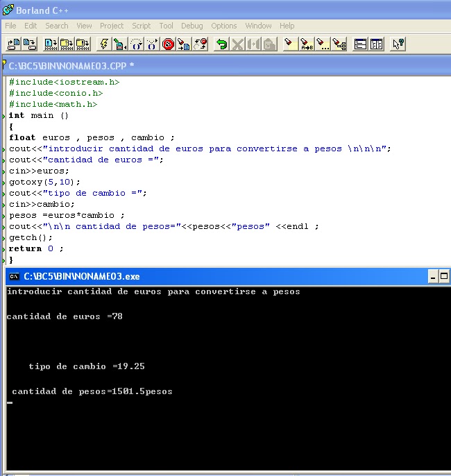Click the Borland C++ title bar app icon

pos(8,10)
